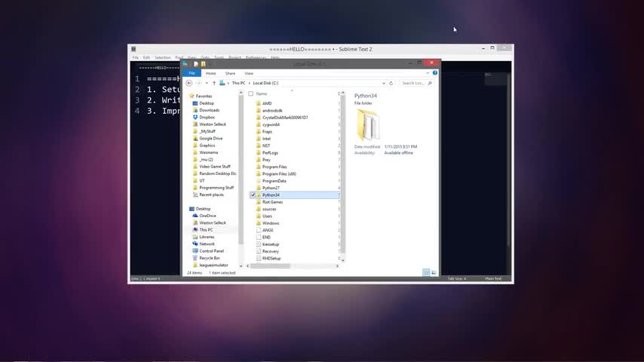Select the Prey folder
Screen dimensions: 644x362
point(266,160)
